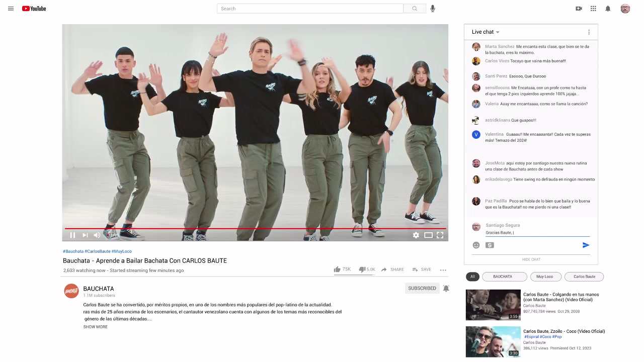The width and height of the screenshot is (644, 362).
Task: Click Marta Sanchez chat avatar
Action: click(476, 47)
